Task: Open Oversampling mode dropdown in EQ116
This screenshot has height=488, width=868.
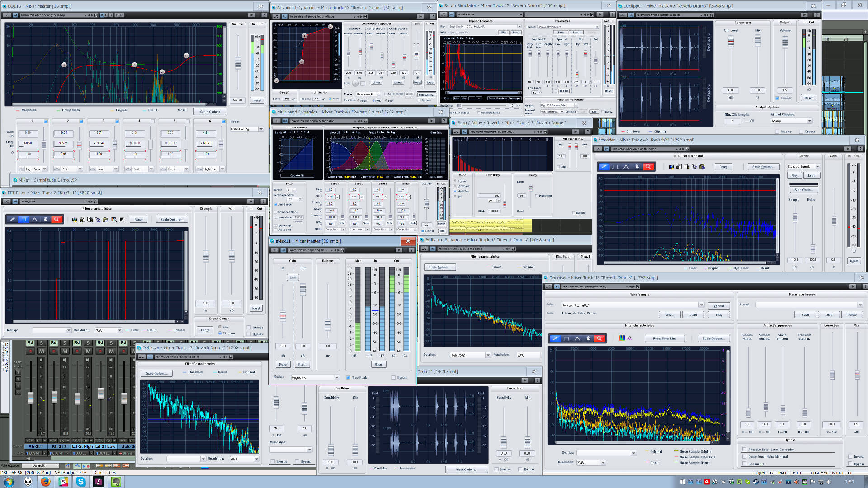Action: (x=247, y=129)
